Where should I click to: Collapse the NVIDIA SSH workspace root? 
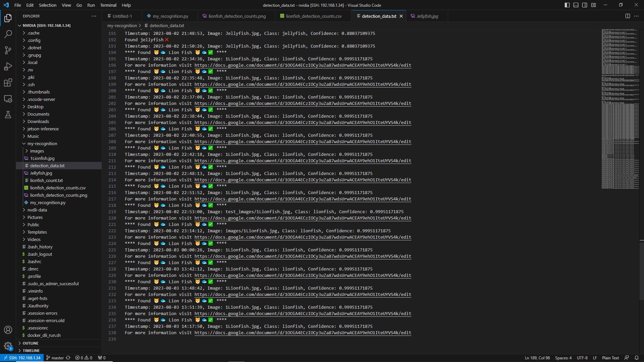coord(59,25)
